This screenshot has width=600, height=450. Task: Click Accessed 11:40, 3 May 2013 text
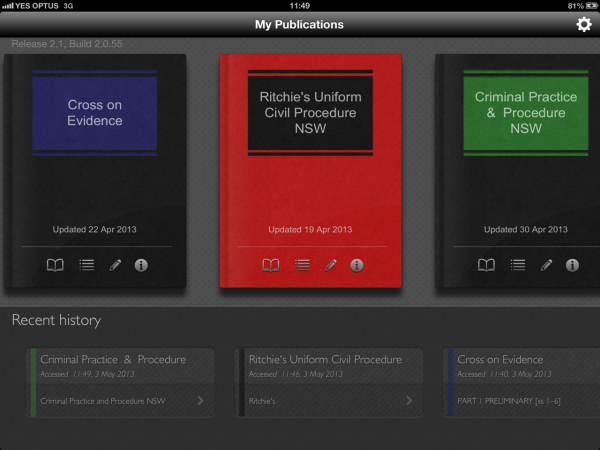click(x=504, y=374)
